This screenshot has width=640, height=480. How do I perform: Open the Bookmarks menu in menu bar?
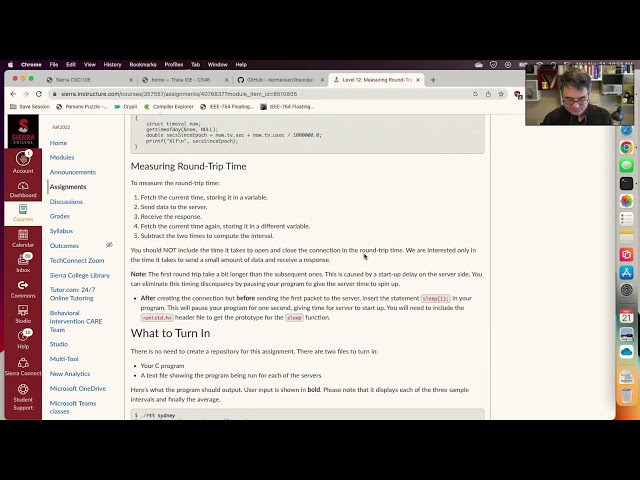(143, 64)
